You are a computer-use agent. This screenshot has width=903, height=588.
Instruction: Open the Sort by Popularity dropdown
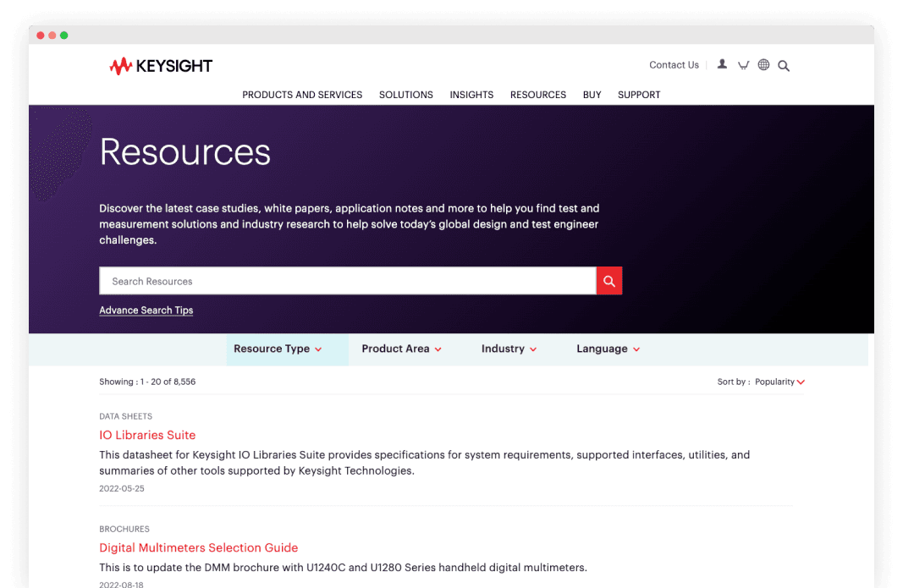(779, 382)
